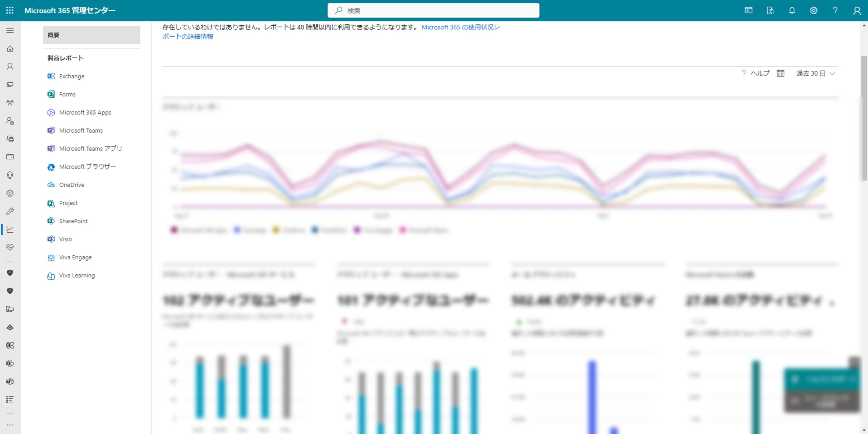Click the yellow legend marker under the chart

pos(276,230)
